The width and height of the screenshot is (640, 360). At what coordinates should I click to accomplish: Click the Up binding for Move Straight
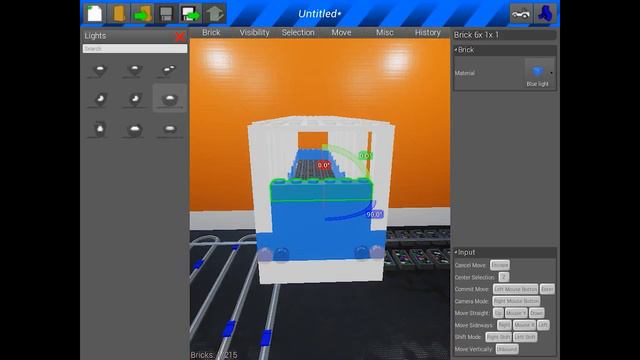[x=498, y=313]
